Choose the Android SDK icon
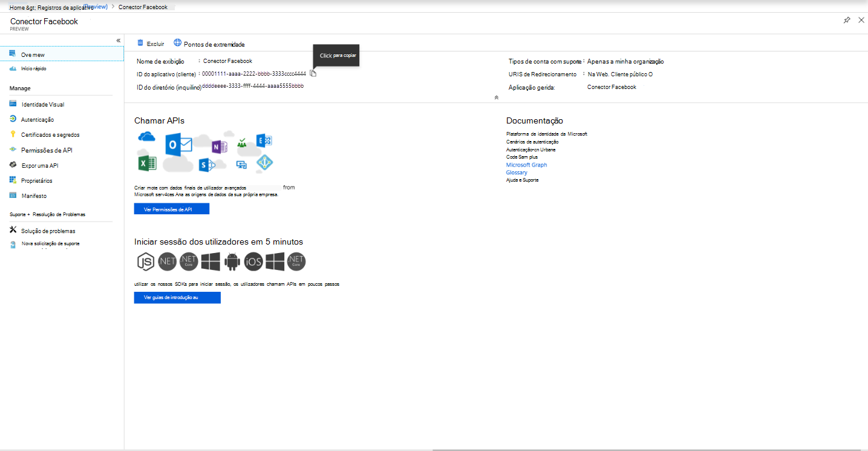Image resolution: width=868 pixels, height=451 pixels. click(x=232, y=262)
